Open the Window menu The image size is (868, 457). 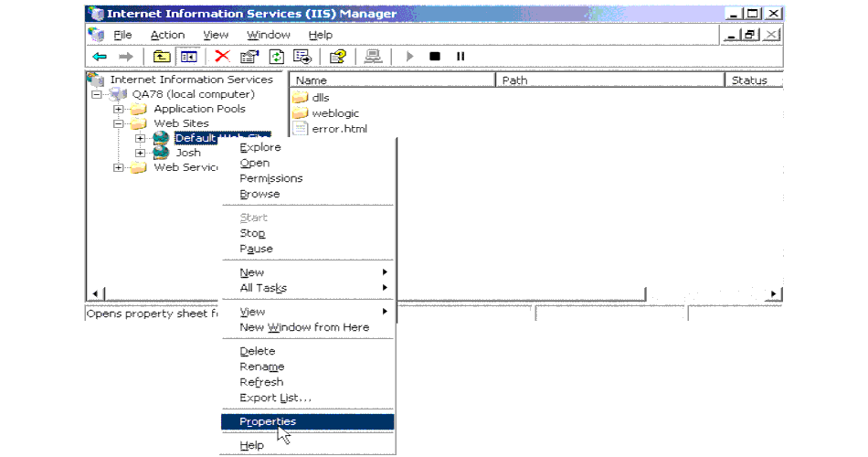[x=269, y=35]
